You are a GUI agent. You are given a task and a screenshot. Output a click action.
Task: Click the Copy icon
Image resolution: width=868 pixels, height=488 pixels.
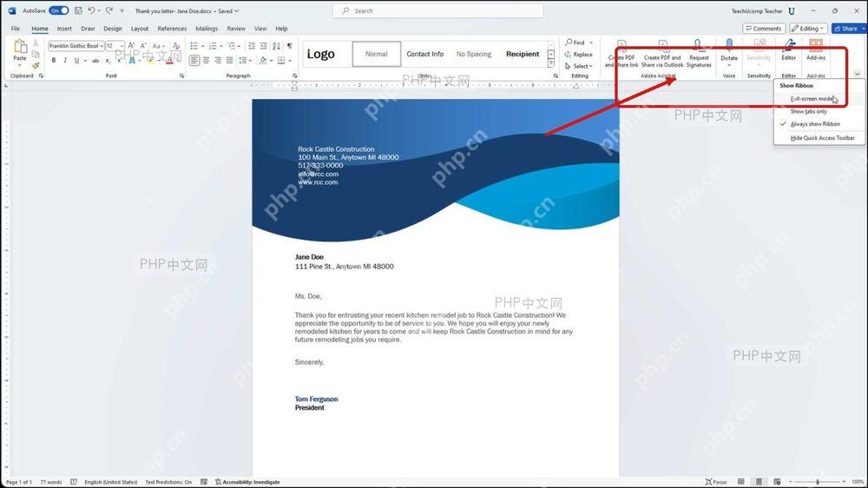point(36,55)
